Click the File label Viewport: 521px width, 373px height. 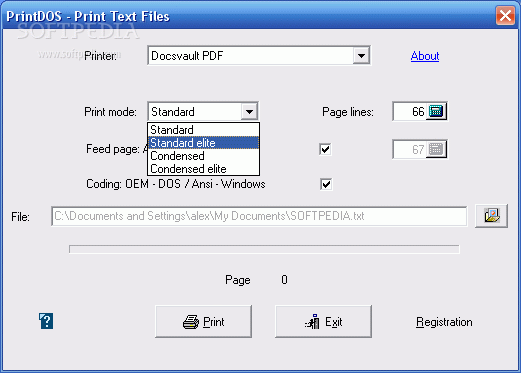20,217
